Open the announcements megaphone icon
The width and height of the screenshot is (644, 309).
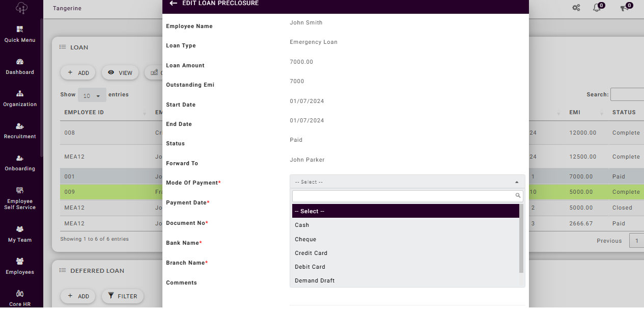pos(624,8)
